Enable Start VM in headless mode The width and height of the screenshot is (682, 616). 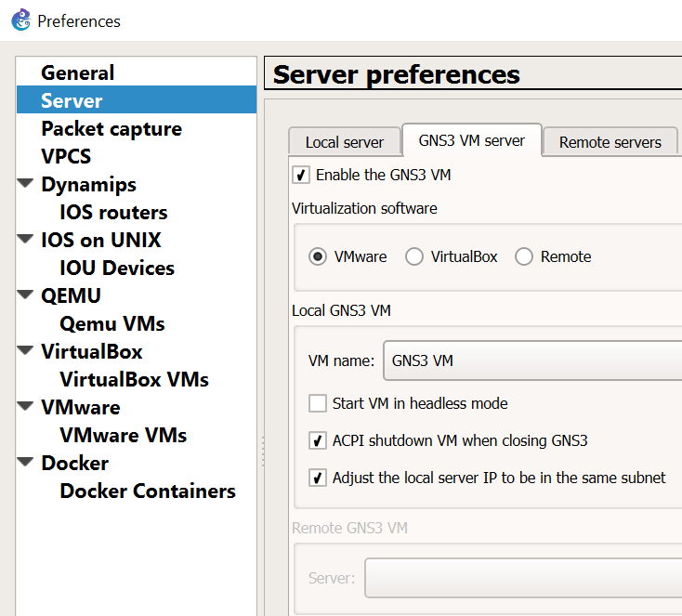(317, 403)
